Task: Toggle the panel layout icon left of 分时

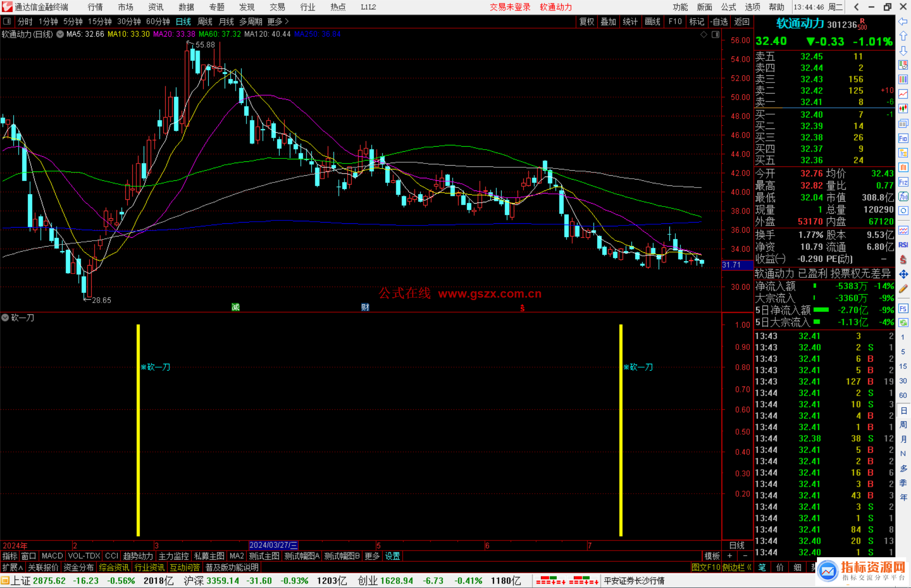Action: [7, 21]
